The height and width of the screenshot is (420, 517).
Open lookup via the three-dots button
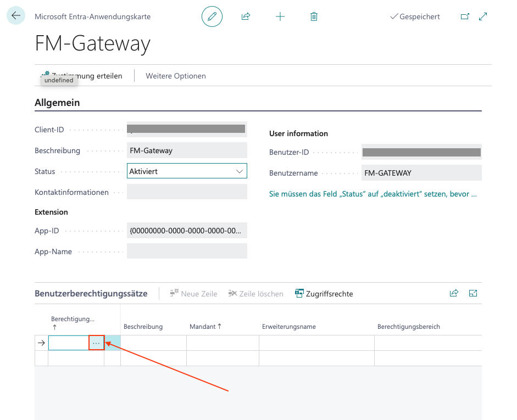pos(96,343)
